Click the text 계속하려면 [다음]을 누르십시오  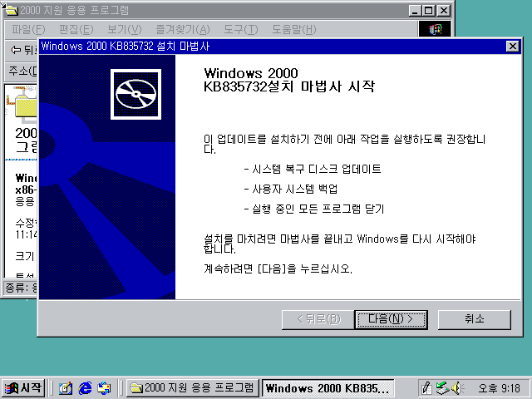(x=278, y=268)
